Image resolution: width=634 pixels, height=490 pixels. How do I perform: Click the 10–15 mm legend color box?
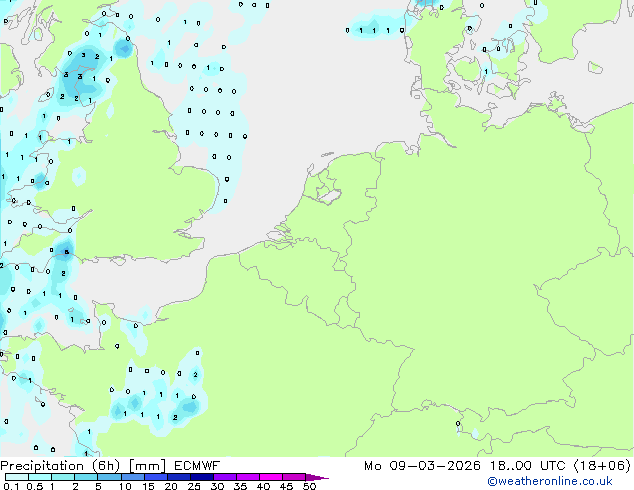click(x=133, y=477)
